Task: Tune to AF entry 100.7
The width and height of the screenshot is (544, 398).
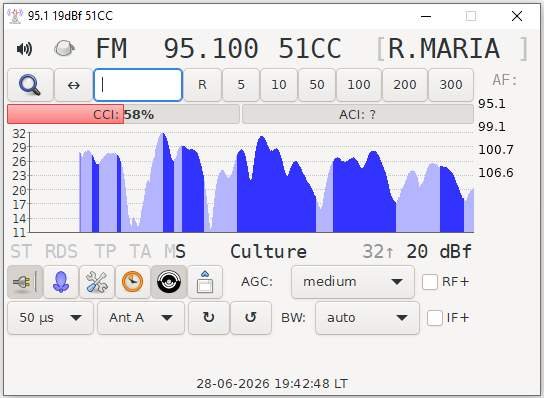Action: pos(496,150)
